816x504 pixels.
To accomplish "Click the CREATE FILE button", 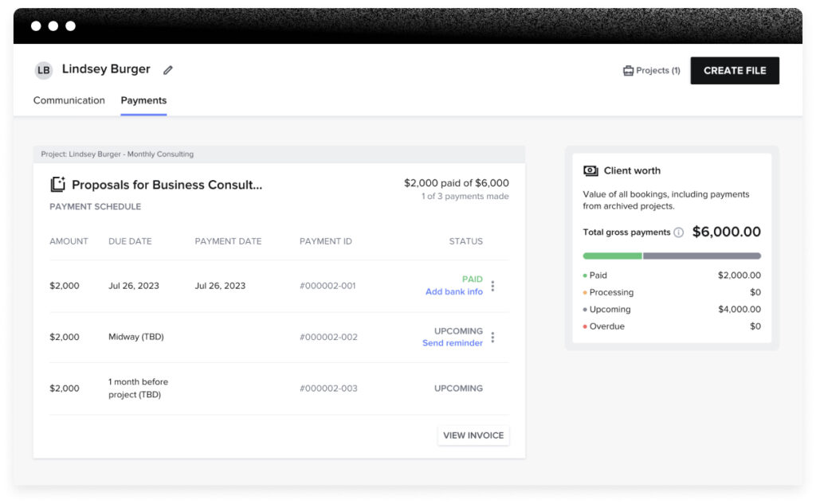I will coord(734,70).
